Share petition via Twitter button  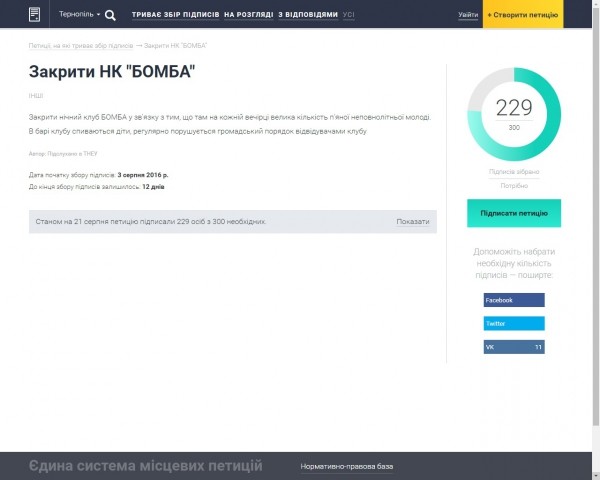[x=514, y=323]
